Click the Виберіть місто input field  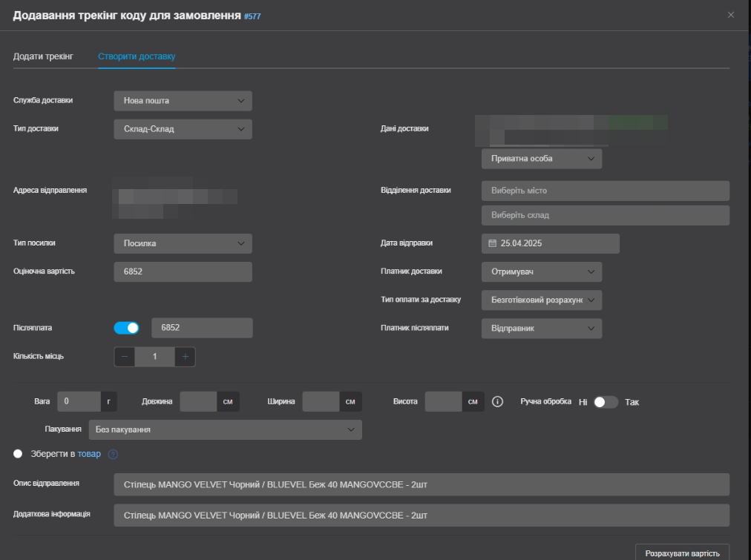(x=605, y=191)
